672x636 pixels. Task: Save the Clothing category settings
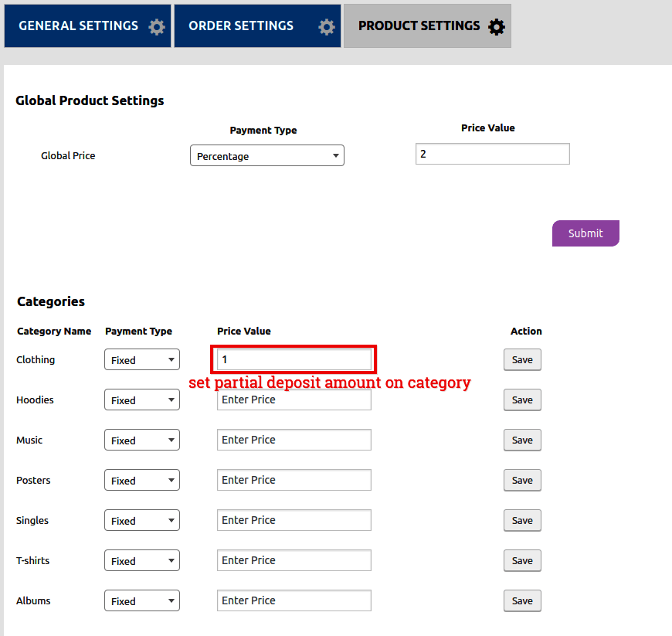(522, 359)
